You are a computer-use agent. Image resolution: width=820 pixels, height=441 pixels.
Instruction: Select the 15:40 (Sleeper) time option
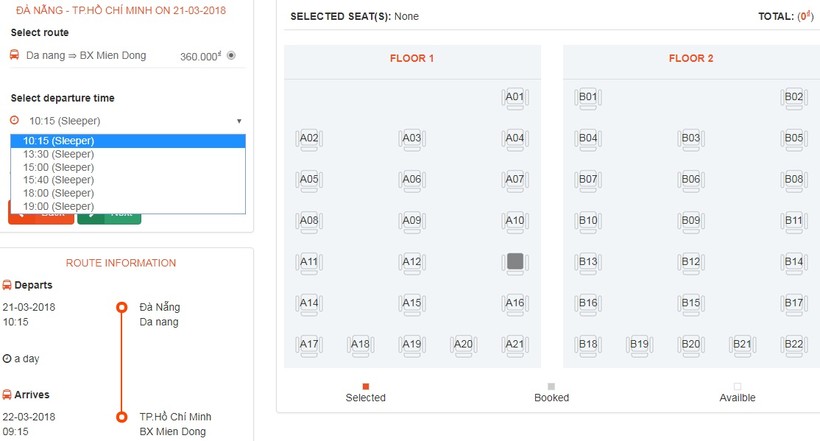(x=59, y=180)
